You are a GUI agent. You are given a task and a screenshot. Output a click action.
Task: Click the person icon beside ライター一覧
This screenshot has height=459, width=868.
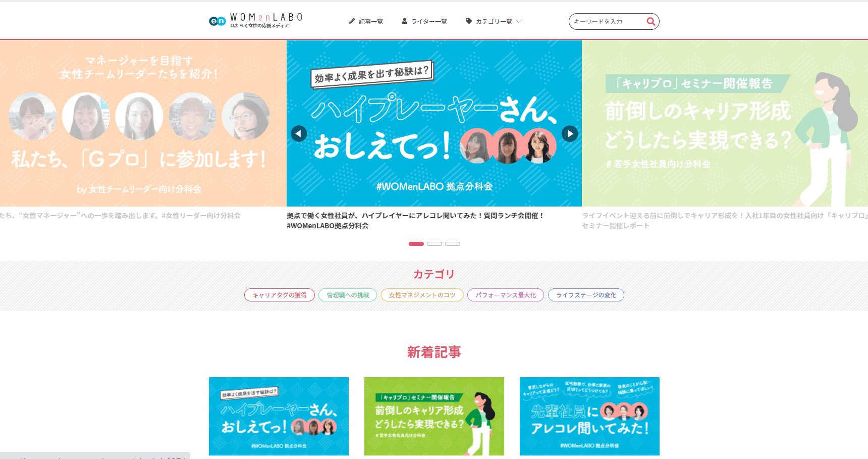404,21
